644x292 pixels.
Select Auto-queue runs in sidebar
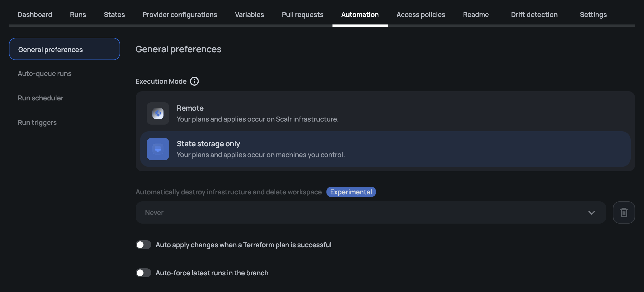(44, 73)
